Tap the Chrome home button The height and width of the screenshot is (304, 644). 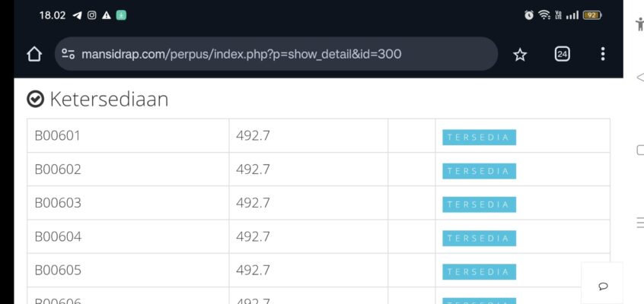(x=33, y=54)
